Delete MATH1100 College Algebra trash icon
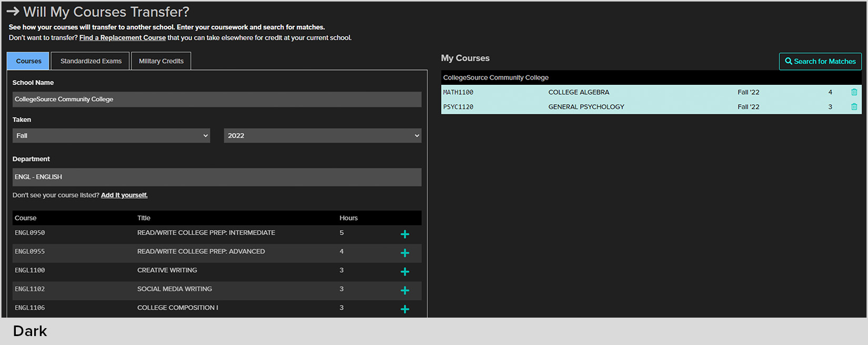868x345 pixels. point(854,92)
